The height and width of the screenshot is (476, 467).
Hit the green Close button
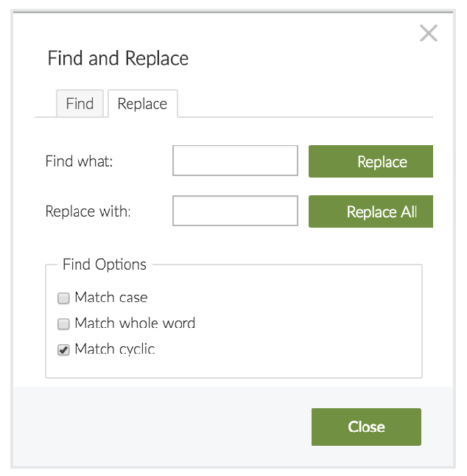(x=366, y=427)
